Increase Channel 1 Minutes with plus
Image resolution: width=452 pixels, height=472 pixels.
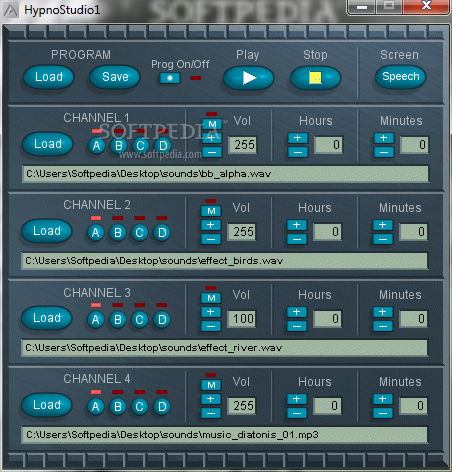[x=384, y=138]
